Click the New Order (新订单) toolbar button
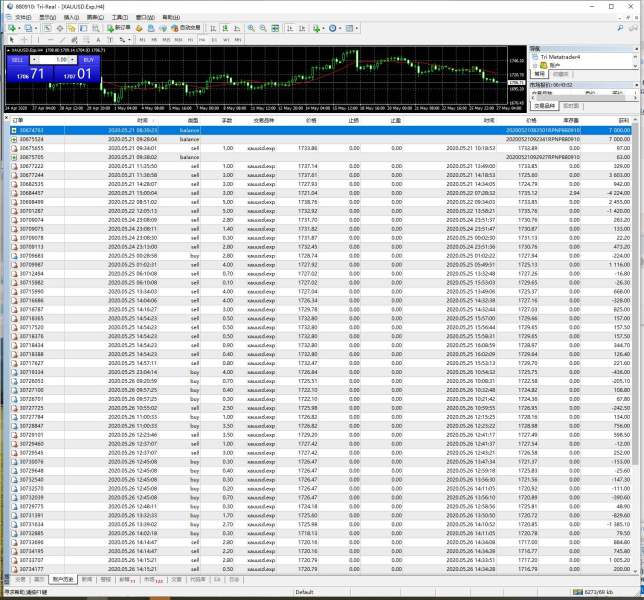The height and width of the screenshot is (600, 644). click(x=121, y=28)
